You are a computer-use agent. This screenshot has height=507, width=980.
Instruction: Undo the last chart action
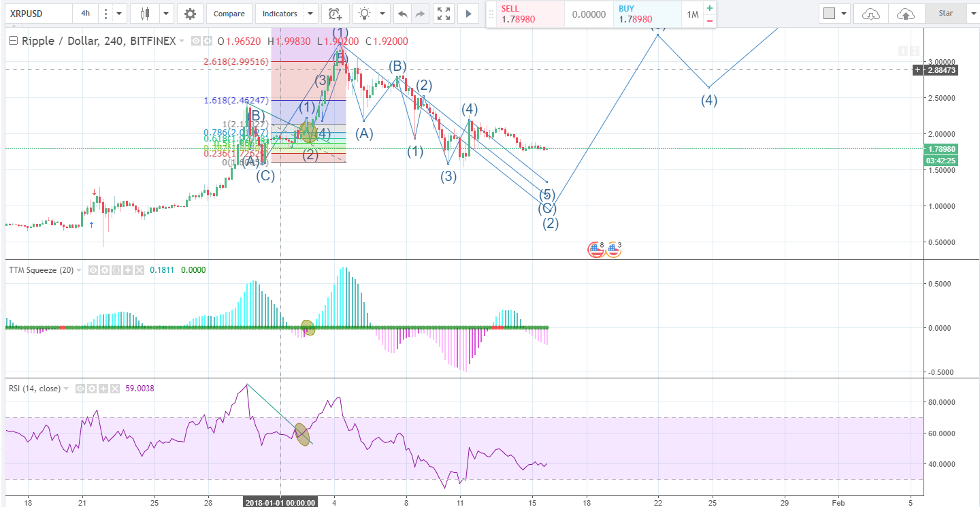click(402, 14)
